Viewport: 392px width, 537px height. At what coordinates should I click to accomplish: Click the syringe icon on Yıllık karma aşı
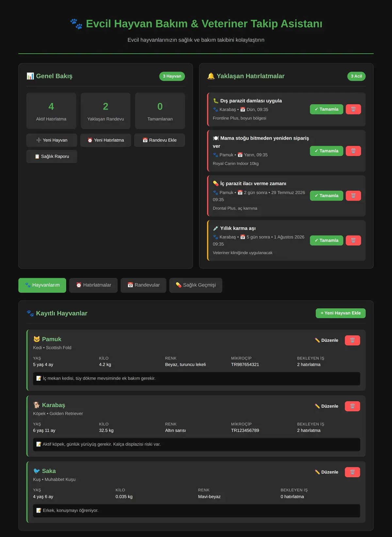coord(216,228)
